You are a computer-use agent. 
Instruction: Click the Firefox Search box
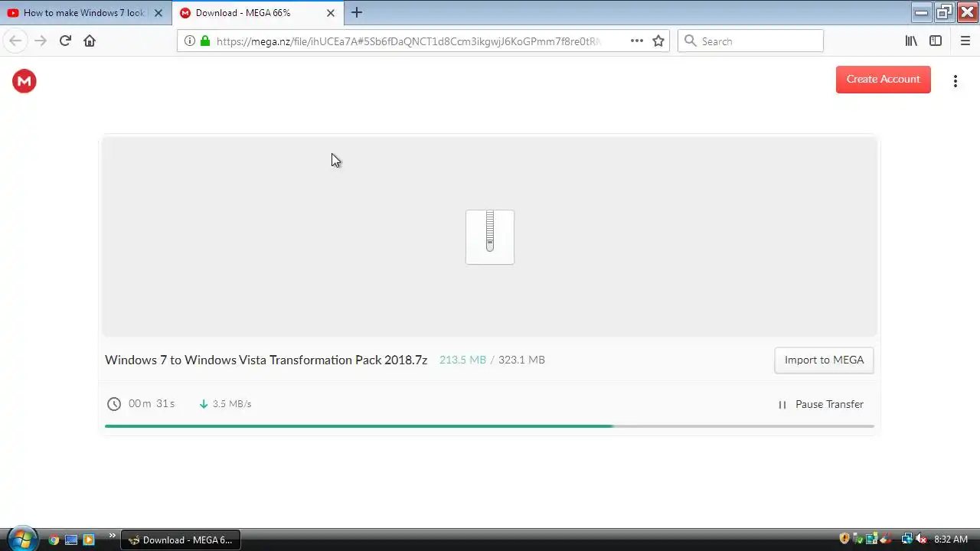(750, 41)
